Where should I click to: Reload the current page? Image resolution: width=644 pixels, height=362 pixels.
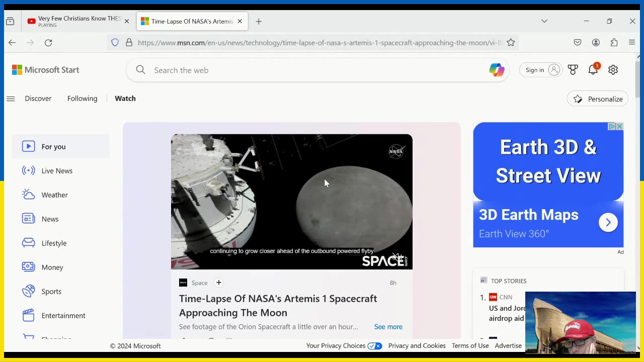coord(48,43)
